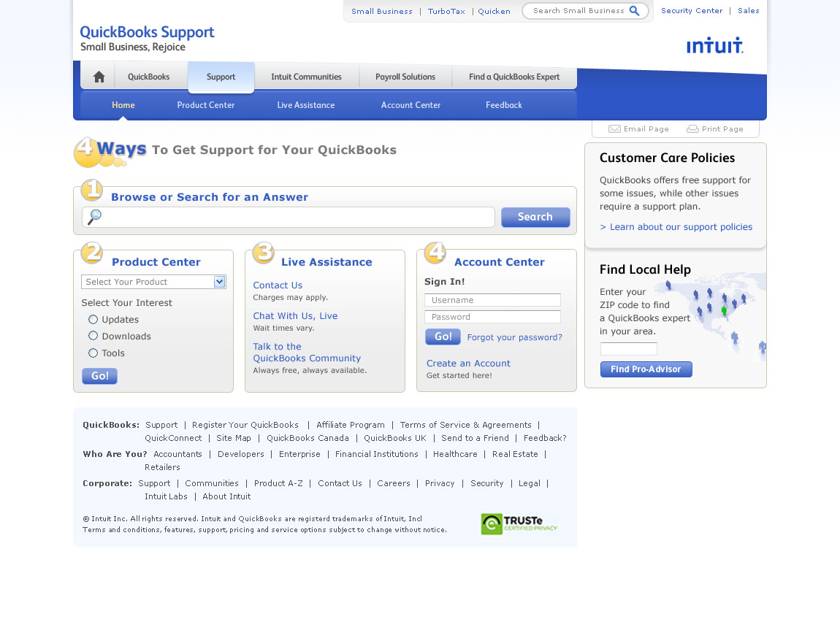Viewport: 840px width, 619px height.
Task: Open the QuickConnect footer link
Action: click(x=173, y=438)
